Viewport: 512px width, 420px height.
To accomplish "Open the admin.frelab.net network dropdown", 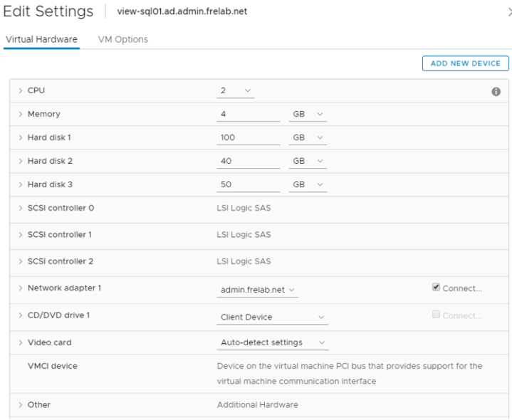I will pyautogui.click(x=257, y=290).
